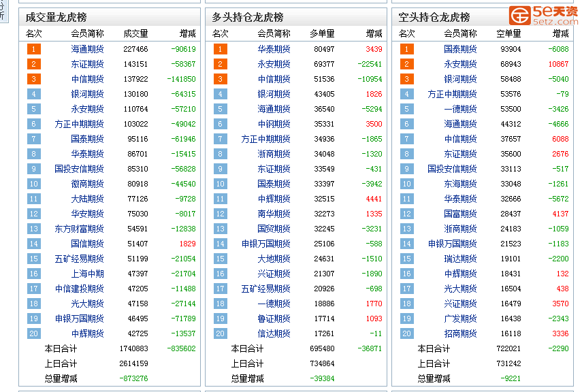Select the volume value 227466
Screen dimensions: 582x392
click(136, 49)
